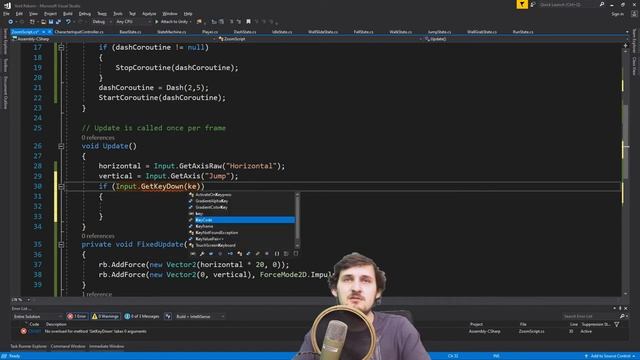Image resolution: width=640 pixels, height=360 pixels.
Task: Open the Analyze menu
Action: 149,13
